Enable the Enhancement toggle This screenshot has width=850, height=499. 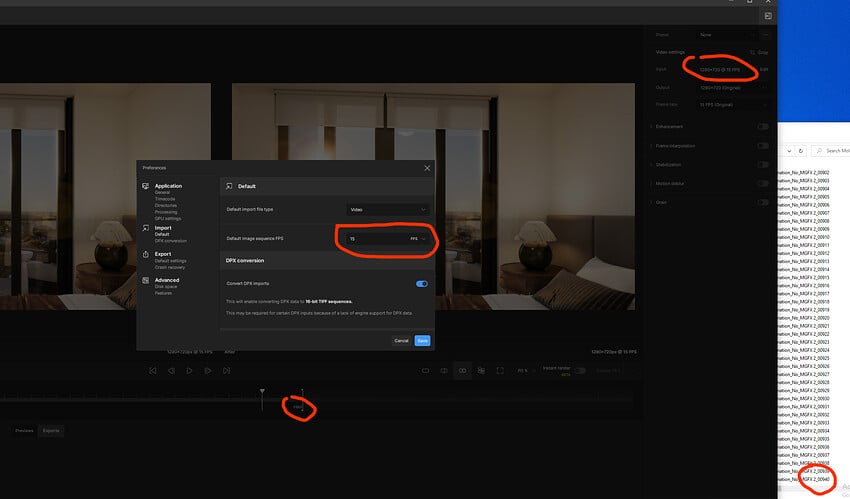tap(763, 127)
